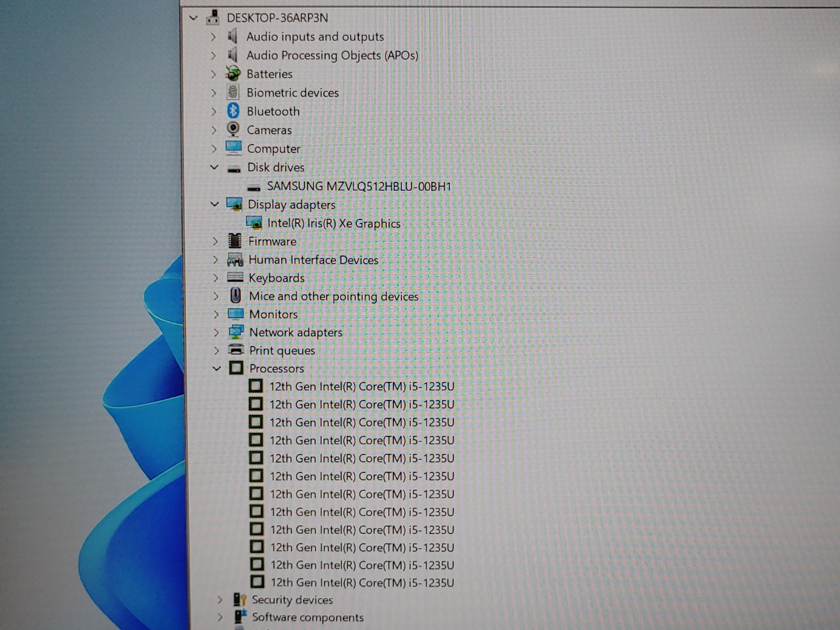Select the Software components category

pos(308,617)
